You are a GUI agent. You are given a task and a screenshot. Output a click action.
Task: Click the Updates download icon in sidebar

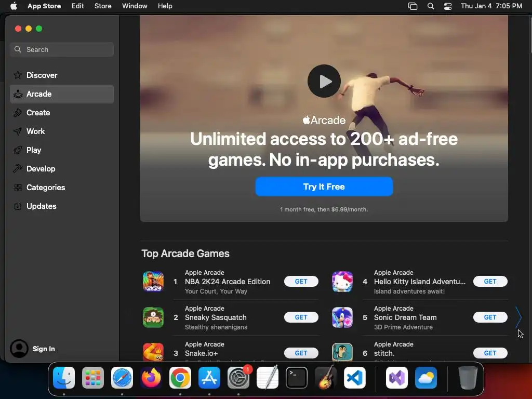[x=18, y=206]
